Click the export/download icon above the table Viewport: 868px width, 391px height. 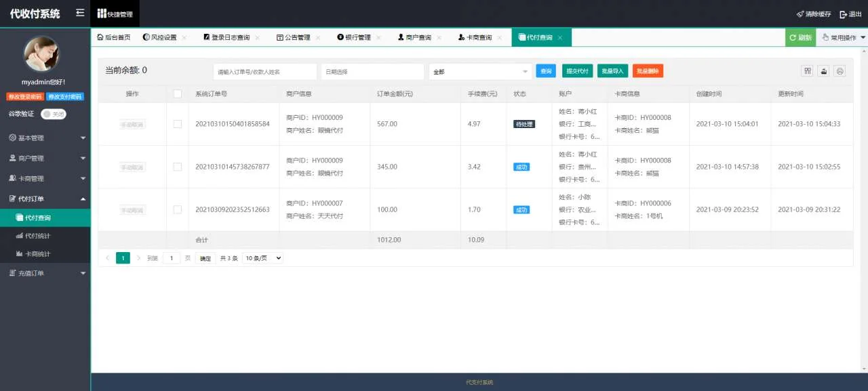click(x=823, y=70)
